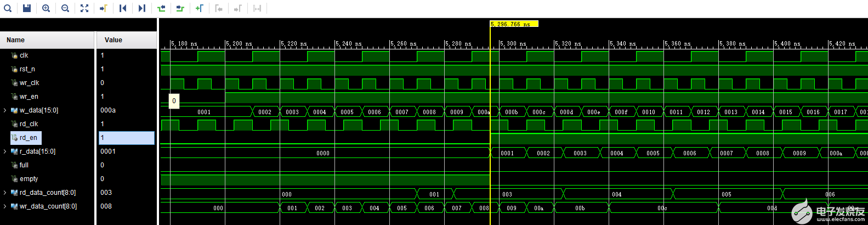
Task: Go to previous transition
Action: click(161, 8)
